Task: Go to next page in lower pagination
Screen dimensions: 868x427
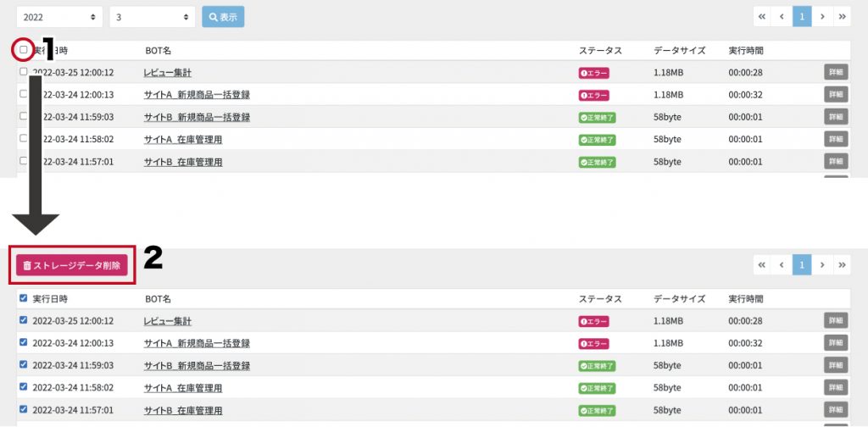Action: 822,265
